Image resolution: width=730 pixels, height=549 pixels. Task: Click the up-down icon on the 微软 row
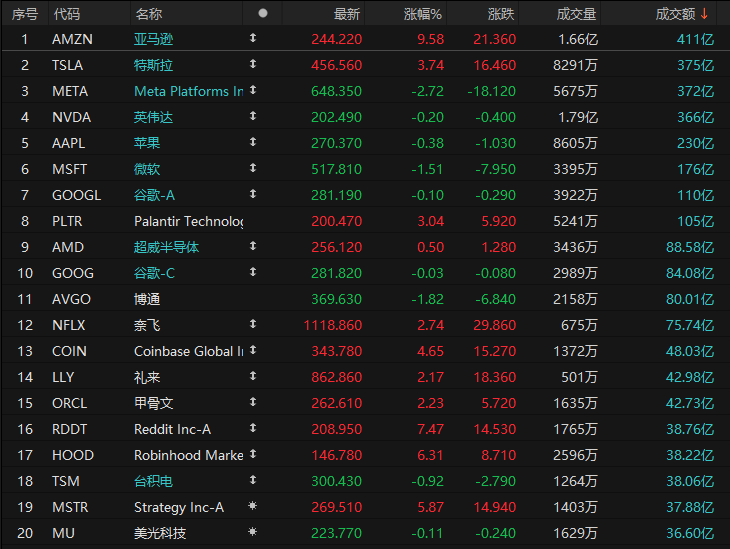point(252,169)
